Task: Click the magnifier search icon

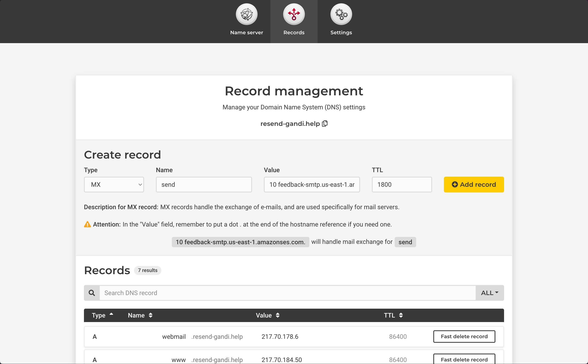Action: click(92, 293)
